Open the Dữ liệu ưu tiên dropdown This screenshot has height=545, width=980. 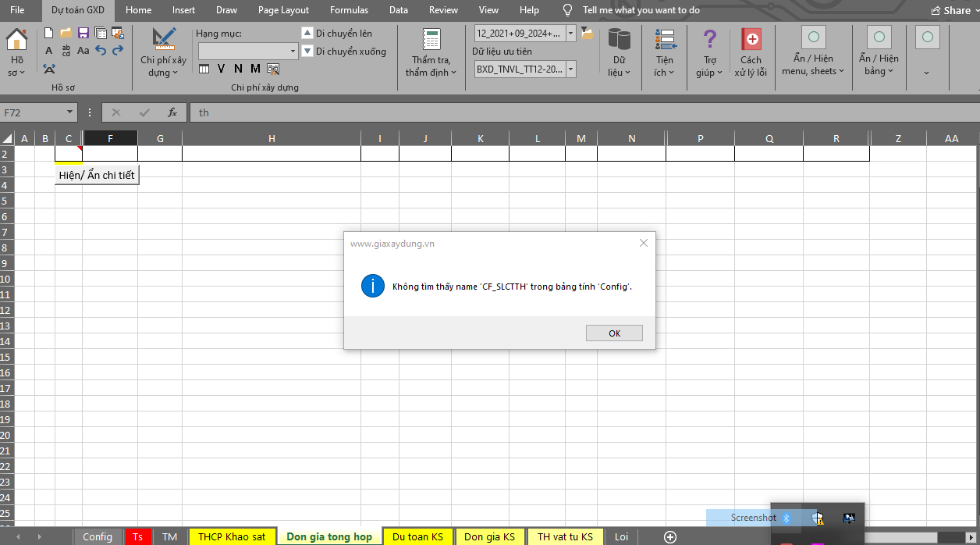point(570,69)
